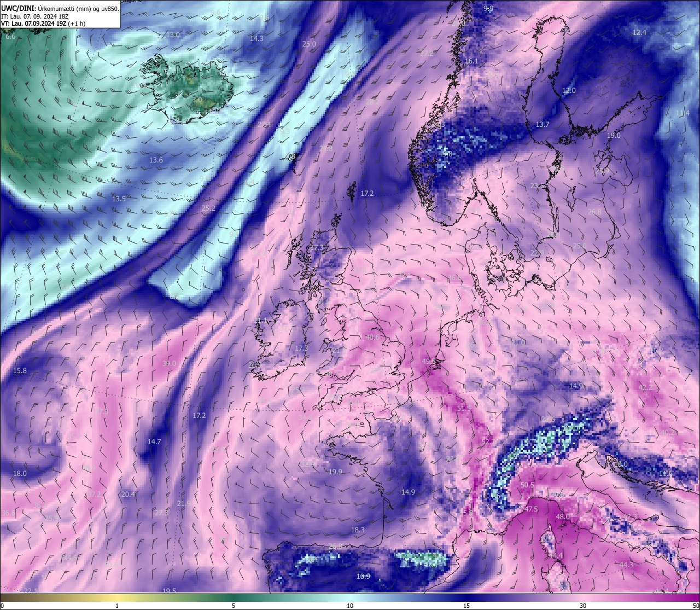Screen dimensions: 700x610
Task: Click the "1" tick label on the legend
Action: pos(116,606)
